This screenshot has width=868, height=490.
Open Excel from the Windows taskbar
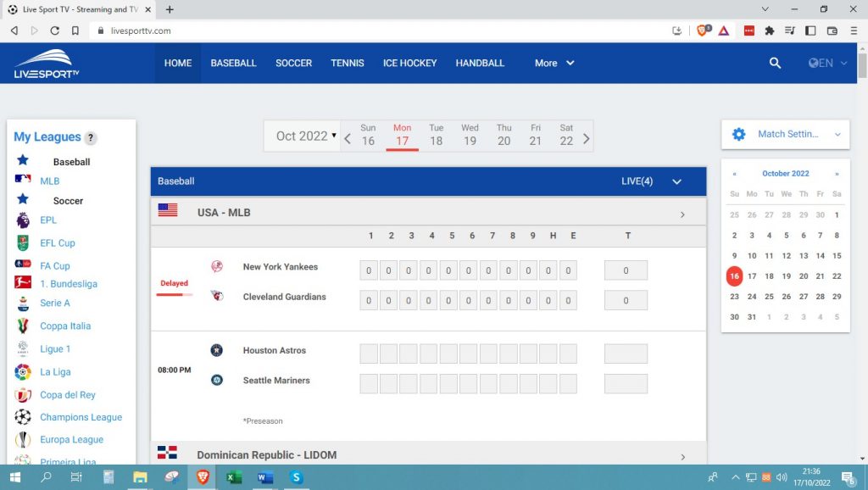coord(233,477)
